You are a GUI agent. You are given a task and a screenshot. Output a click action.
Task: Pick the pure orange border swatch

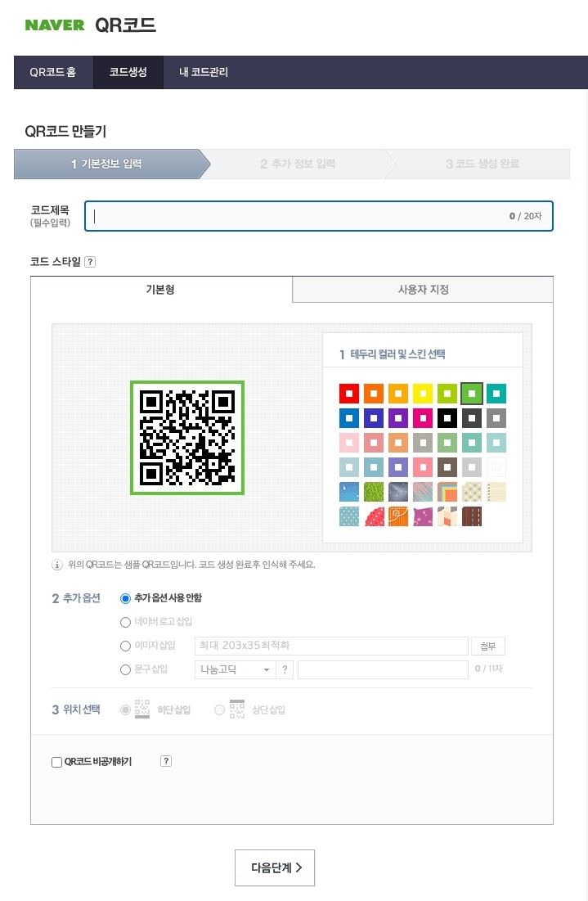click(x=374, y=394)
